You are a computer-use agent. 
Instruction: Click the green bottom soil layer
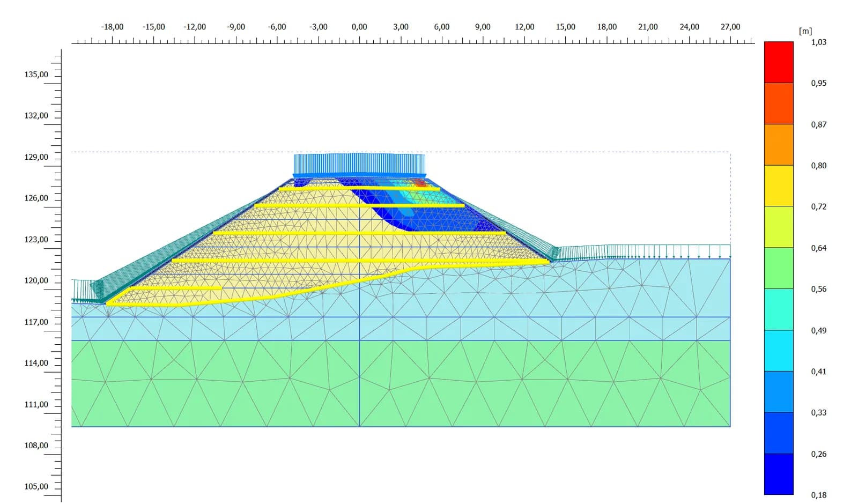pos(401,383)
